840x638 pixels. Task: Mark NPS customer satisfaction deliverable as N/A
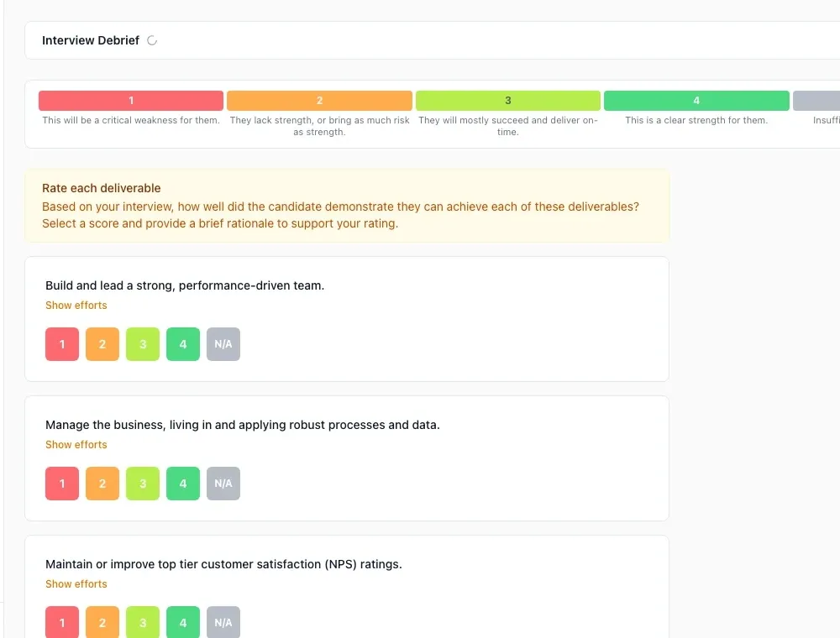[x=223, y=622]
